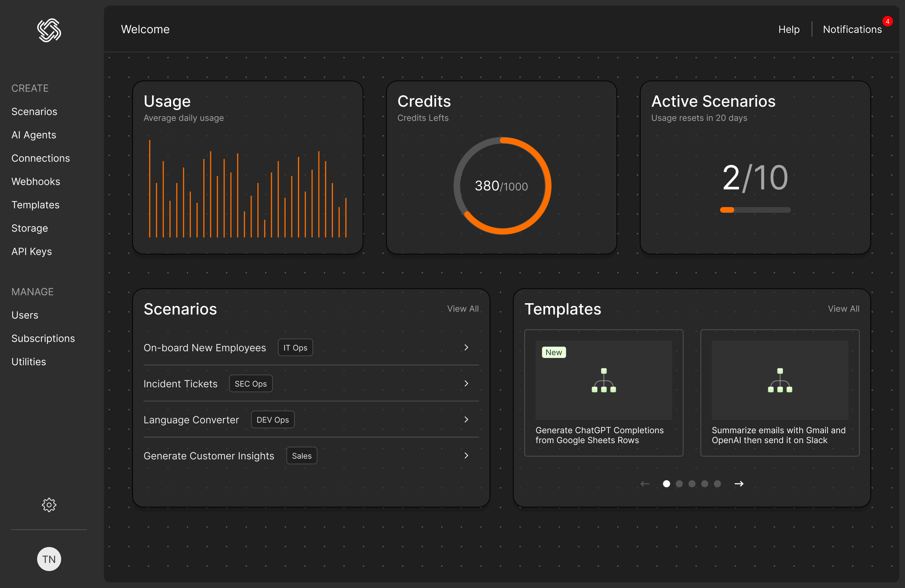This screenshot has height=588, width=905.
Task: Open API Keys from the sidebar
Action: 31,251
